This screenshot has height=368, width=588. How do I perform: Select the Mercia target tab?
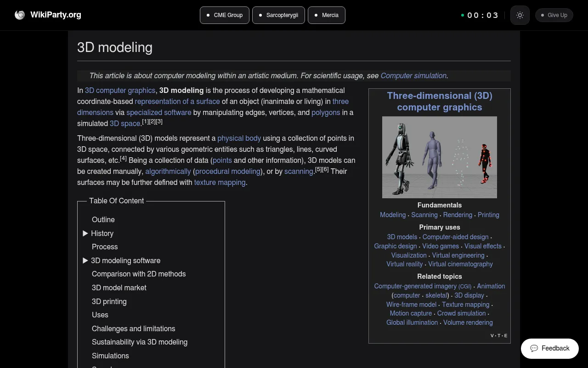coord(327,15)
